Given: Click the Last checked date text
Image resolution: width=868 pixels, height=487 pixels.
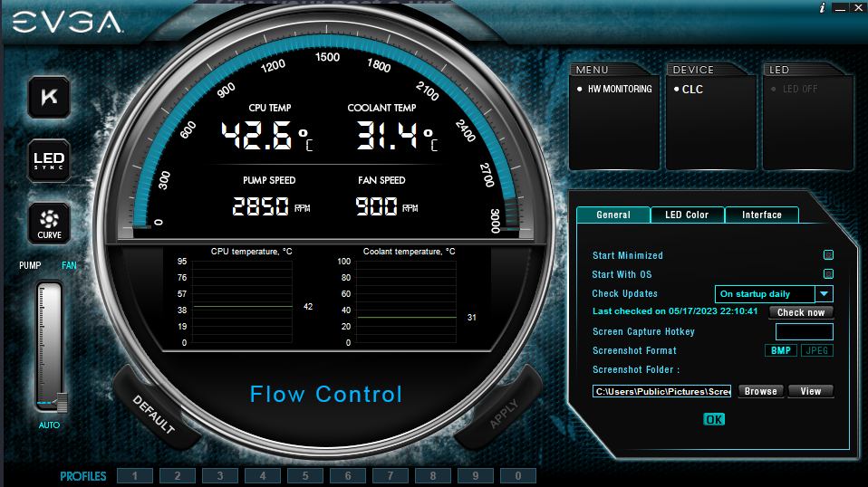Looking at the screenshot, I should coord(675,311).
